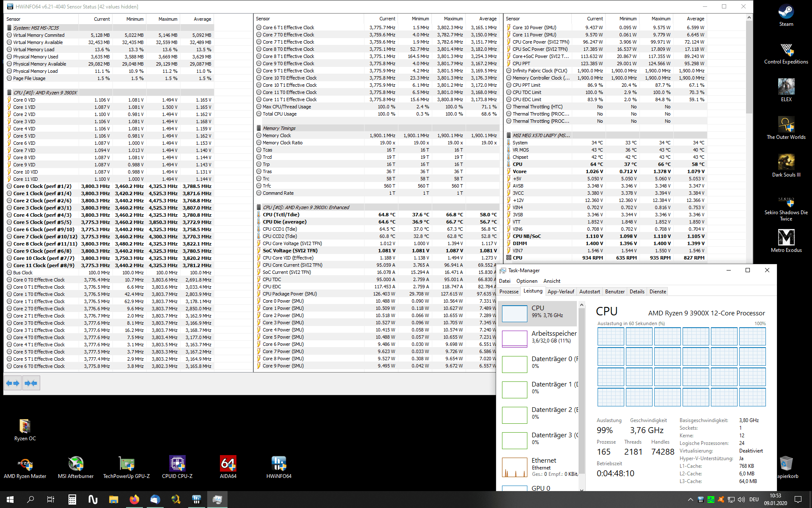Open the notification center icon
Viewport: 812px width, 508px height.
click(798, 500)
